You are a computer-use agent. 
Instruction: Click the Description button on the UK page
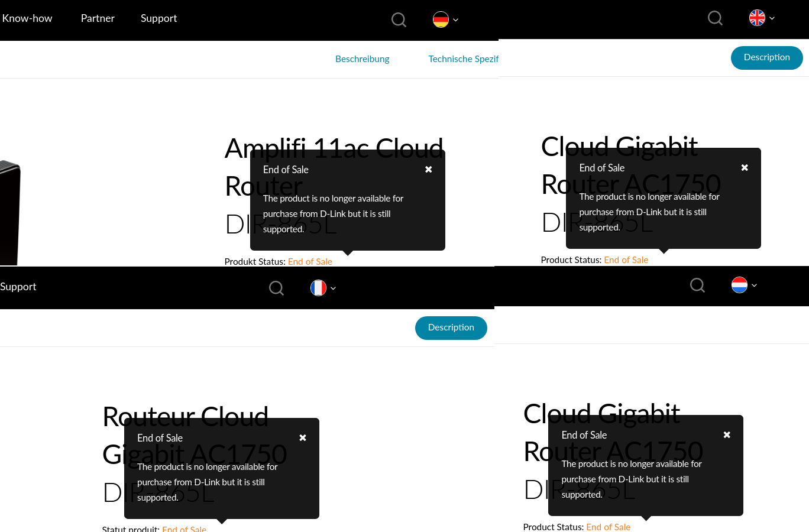coord(767,58)
